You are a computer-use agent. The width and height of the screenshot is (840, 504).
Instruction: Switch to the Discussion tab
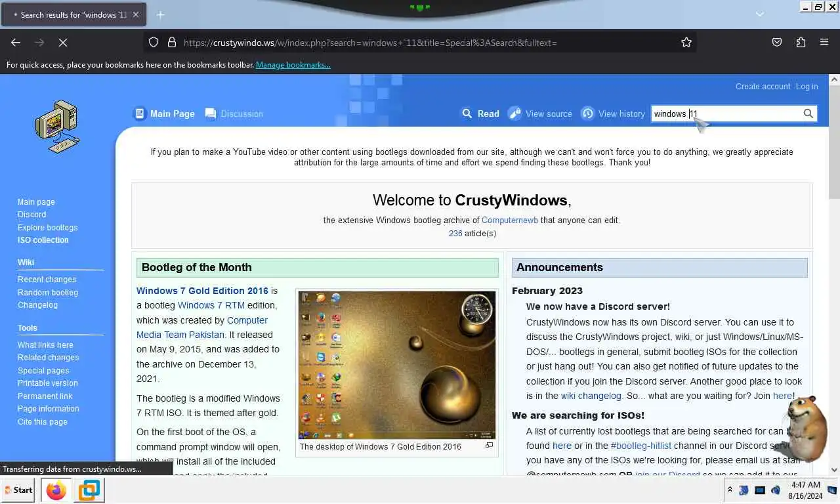234,114
